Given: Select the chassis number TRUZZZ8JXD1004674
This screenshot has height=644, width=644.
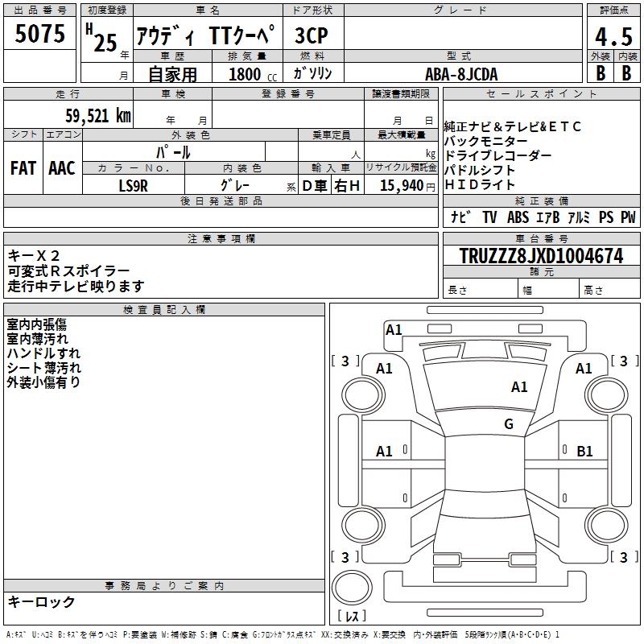Looking at the screenshot, I should coord(541,256).
